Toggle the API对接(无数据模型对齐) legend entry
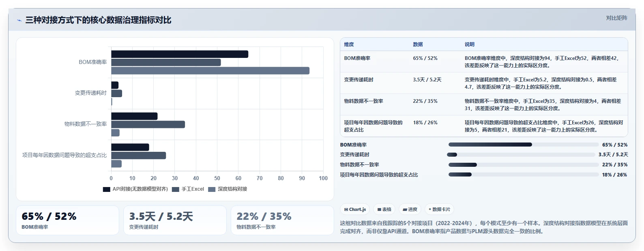 click(135, 189)
